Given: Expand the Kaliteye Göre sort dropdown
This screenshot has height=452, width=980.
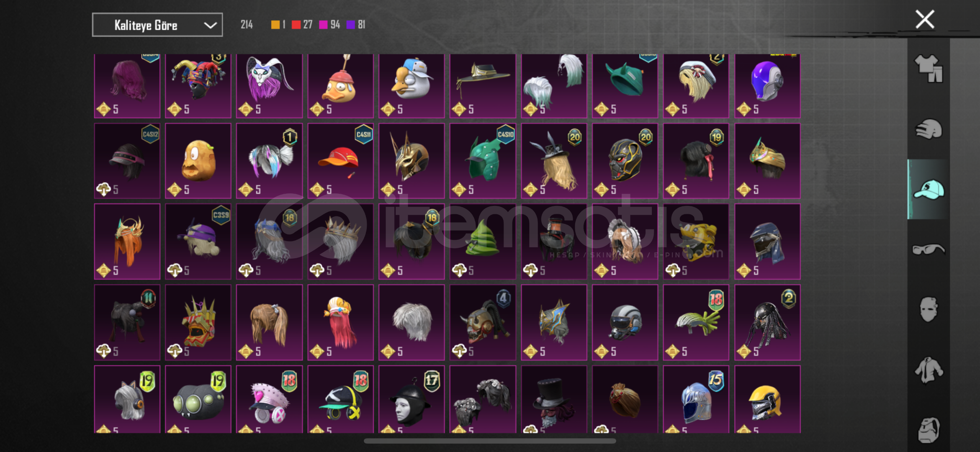Looking at the screenshot, I should coord(157,25).
